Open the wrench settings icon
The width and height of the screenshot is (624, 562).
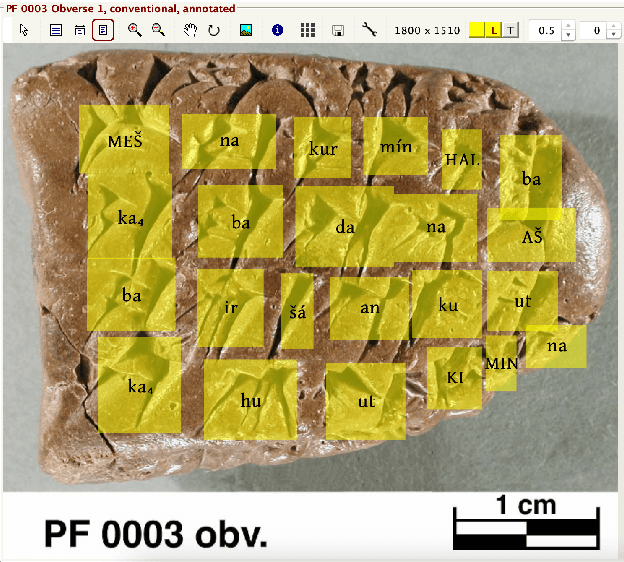(369, 31)
